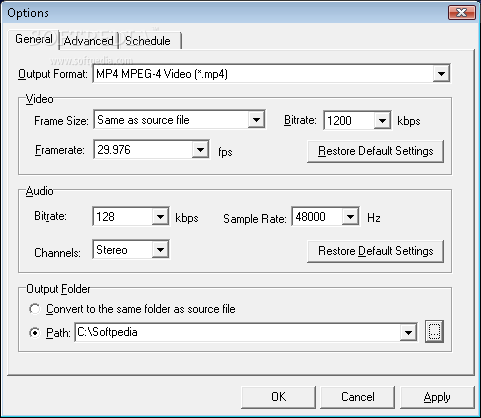Open the Output Format dropdown
Screen dimensions: 481x418
pyautogui.click(x=441, y=74)
